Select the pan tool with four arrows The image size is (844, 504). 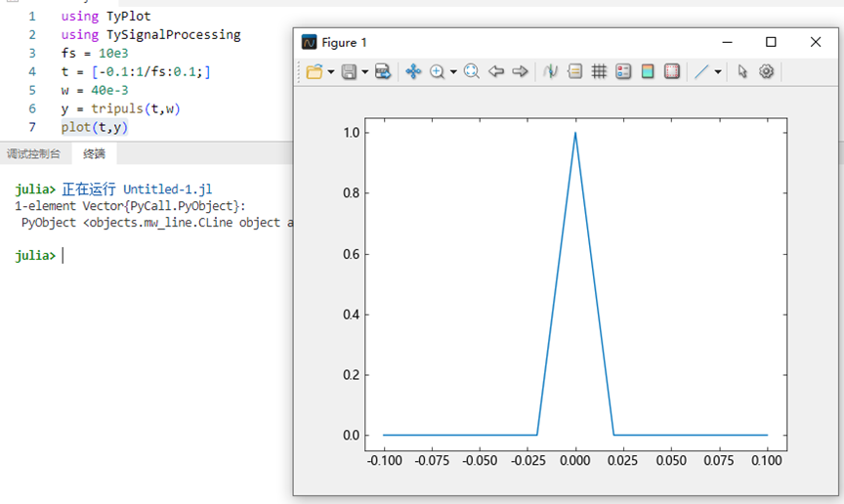click(x=413, y=71)
